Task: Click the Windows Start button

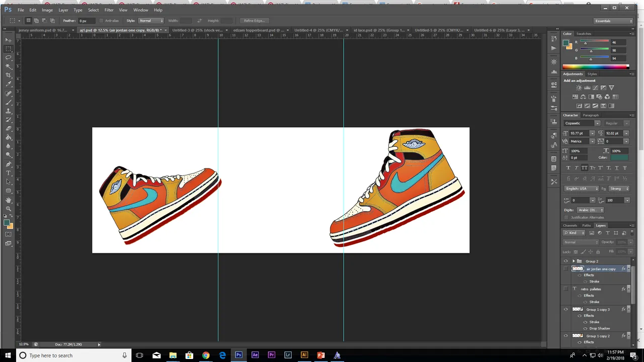Action: pos(7,355)
